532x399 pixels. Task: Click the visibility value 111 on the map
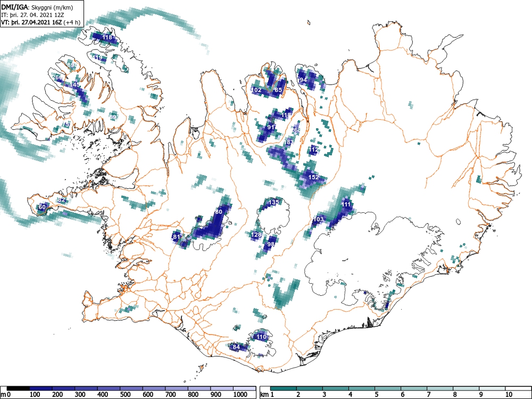pyautogui.click(x=346, y=204)
